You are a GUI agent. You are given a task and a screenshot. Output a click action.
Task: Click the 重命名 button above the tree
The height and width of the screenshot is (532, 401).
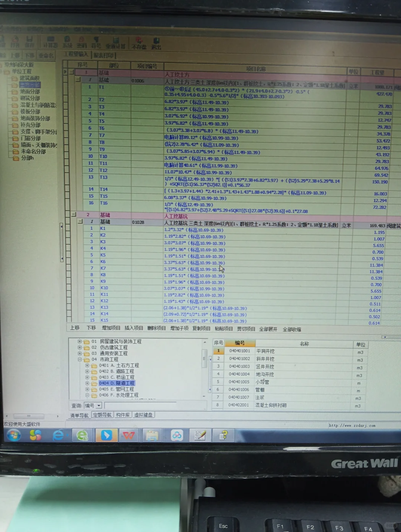46,56
